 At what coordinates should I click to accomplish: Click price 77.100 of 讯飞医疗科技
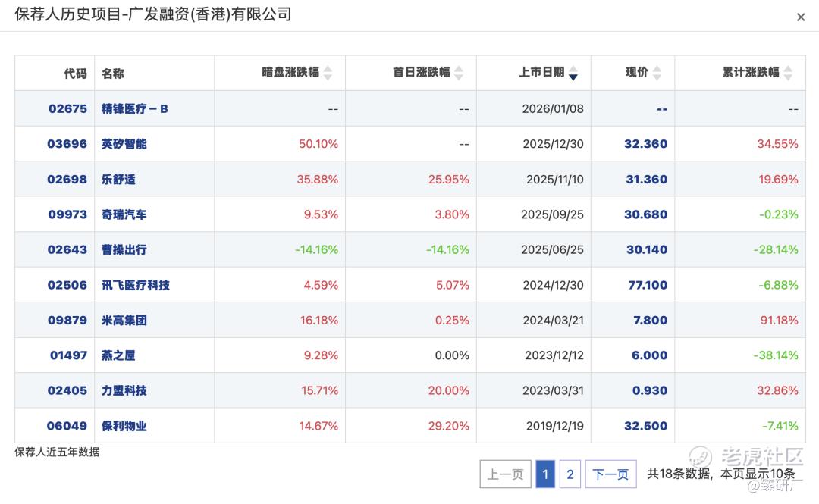(x=648, y=285)
